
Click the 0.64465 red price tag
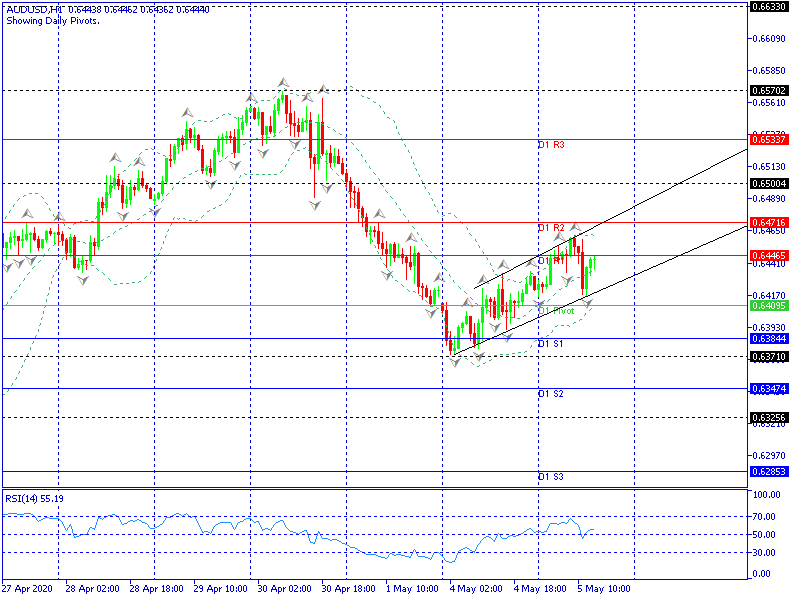coord(769,255)
